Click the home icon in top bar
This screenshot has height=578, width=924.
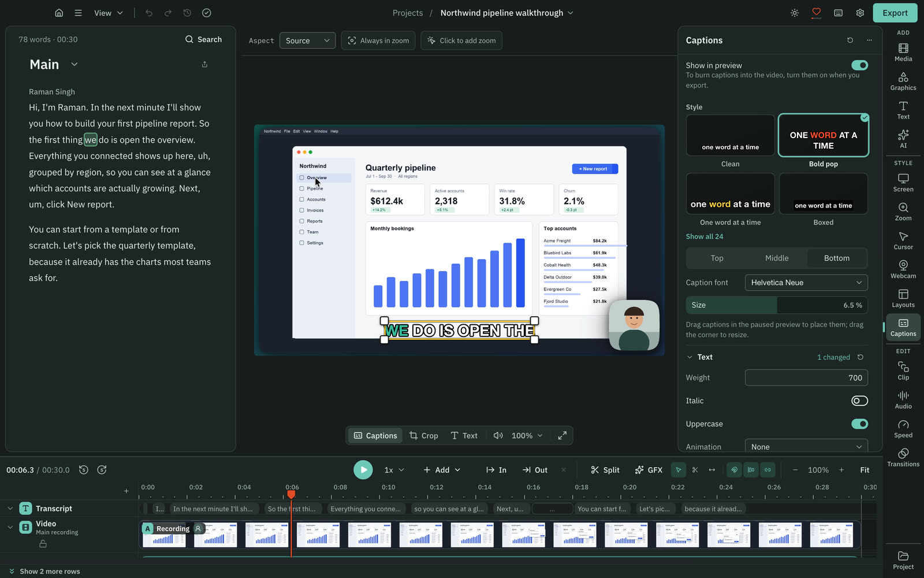point(59,13)
